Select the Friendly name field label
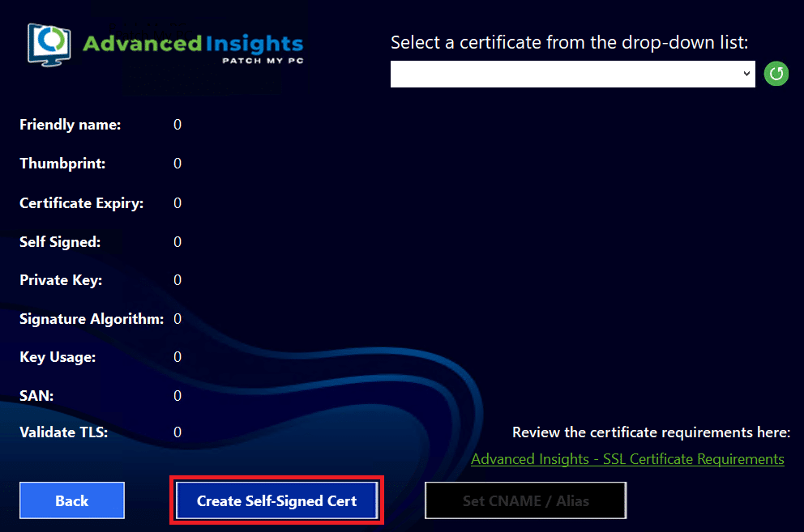The height and width of the screenshot is (532, 804). point(70,125)
